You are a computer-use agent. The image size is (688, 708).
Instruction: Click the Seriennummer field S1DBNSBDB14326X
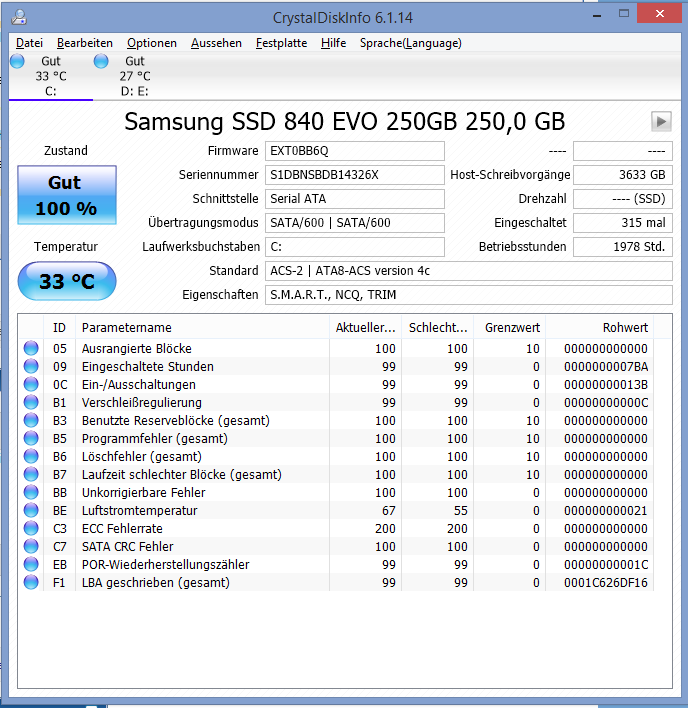click(355, 175)
